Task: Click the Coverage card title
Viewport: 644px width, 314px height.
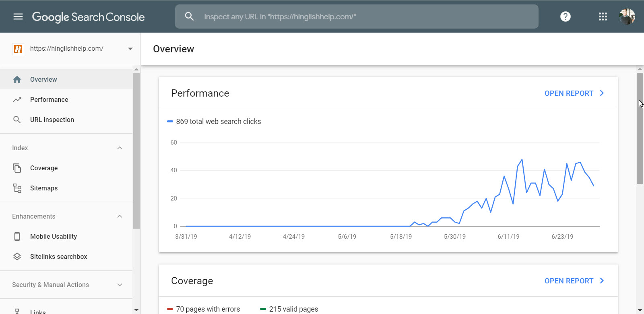Action: click(192, 281)
